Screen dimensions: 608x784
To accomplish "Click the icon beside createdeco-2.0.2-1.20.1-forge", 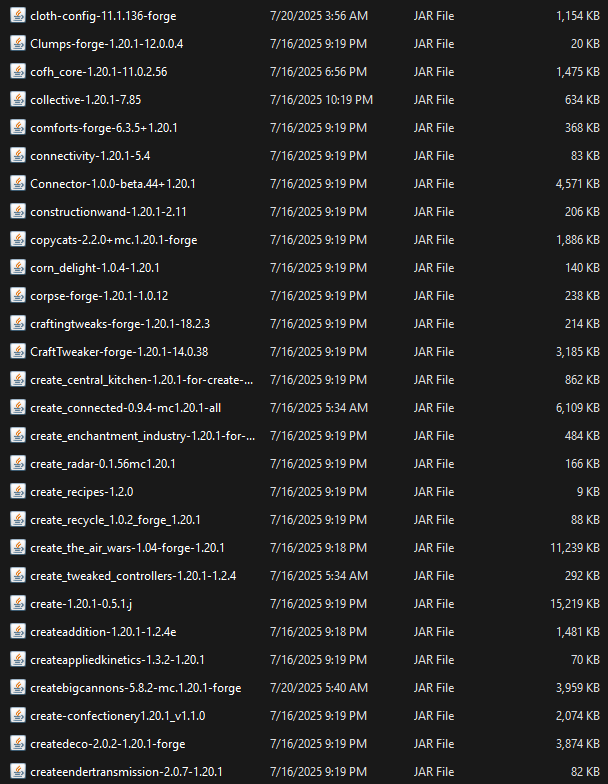I will pos(18,744).
